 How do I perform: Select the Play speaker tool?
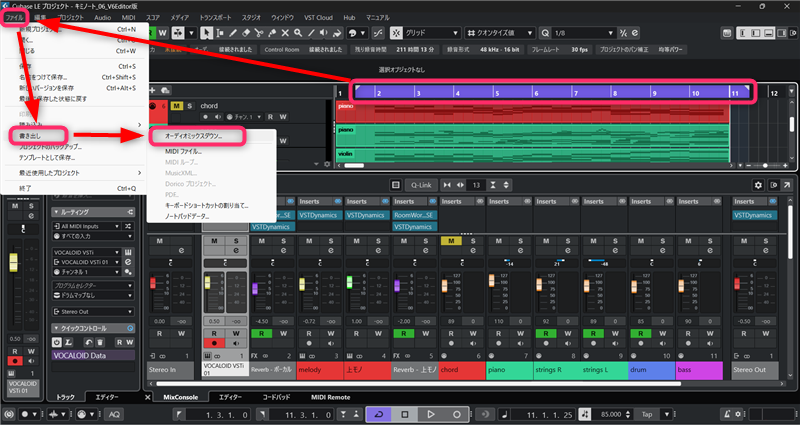point(324,33)
